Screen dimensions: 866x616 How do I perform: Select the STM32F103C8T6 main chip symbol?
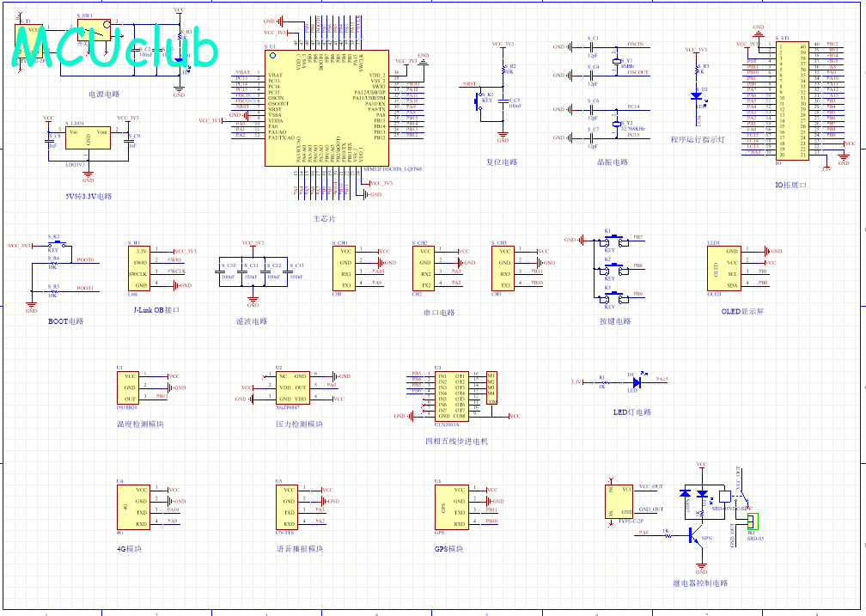tap(327, 108)
